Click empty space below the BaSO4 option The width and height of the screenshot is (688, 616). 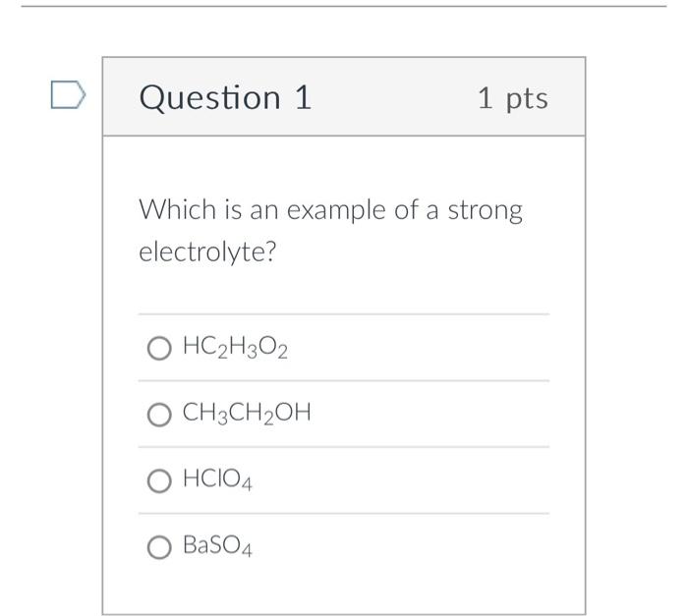coord(344,589)
